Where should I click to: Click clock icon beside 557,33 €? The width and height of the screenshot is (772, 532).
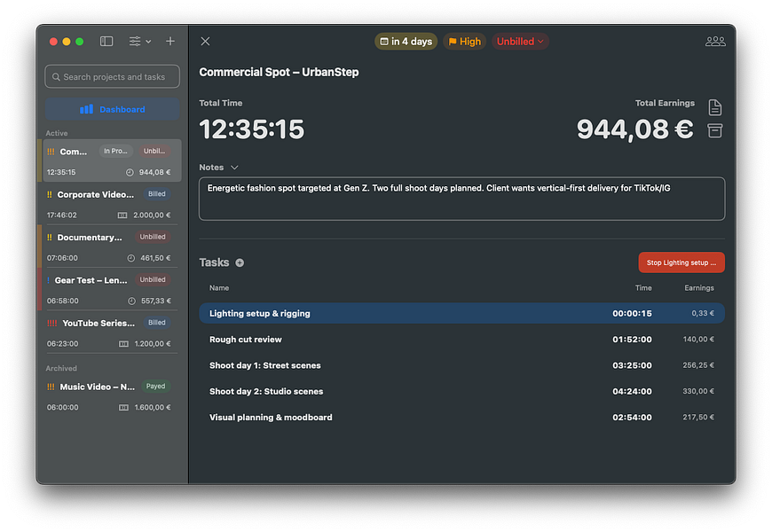pos(131,301)
